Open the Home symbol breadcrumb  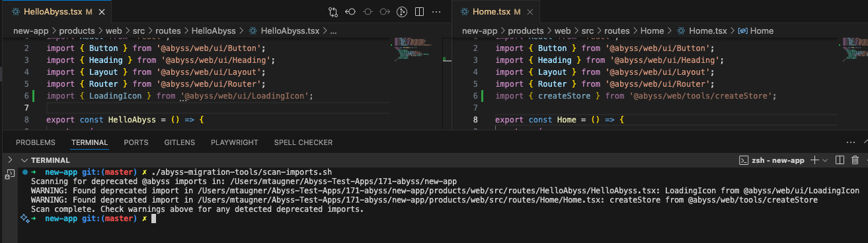tap(756, 30)
